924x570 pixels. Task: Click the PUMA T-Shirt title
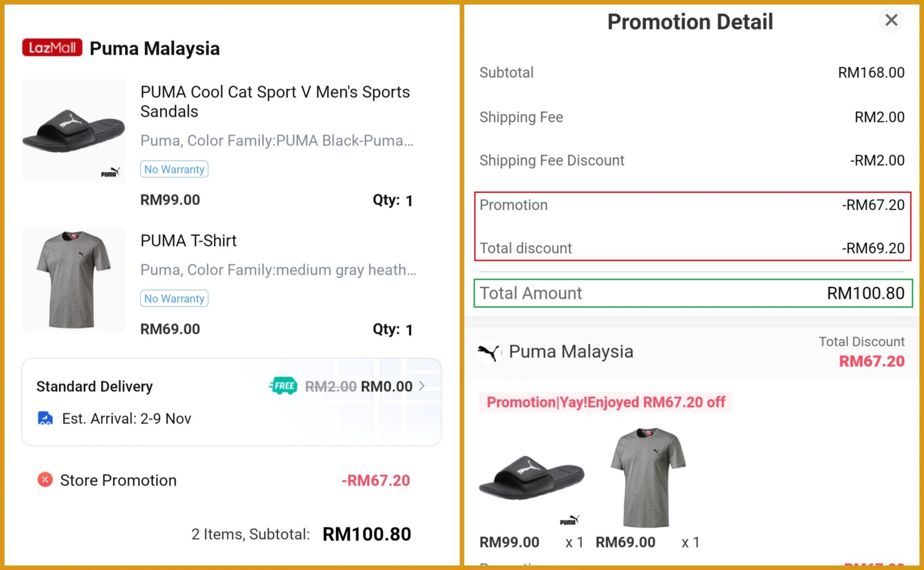188,241
